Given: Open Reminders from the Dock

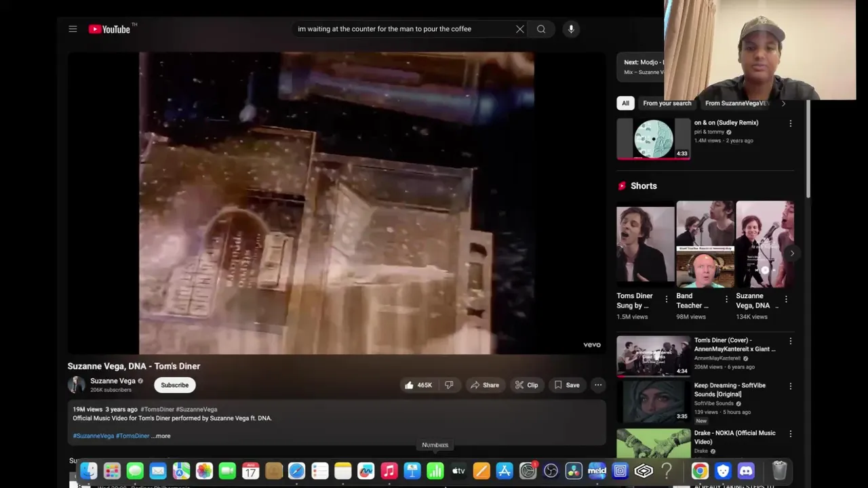Looking at the screenshot, I should tap(319, 470).
